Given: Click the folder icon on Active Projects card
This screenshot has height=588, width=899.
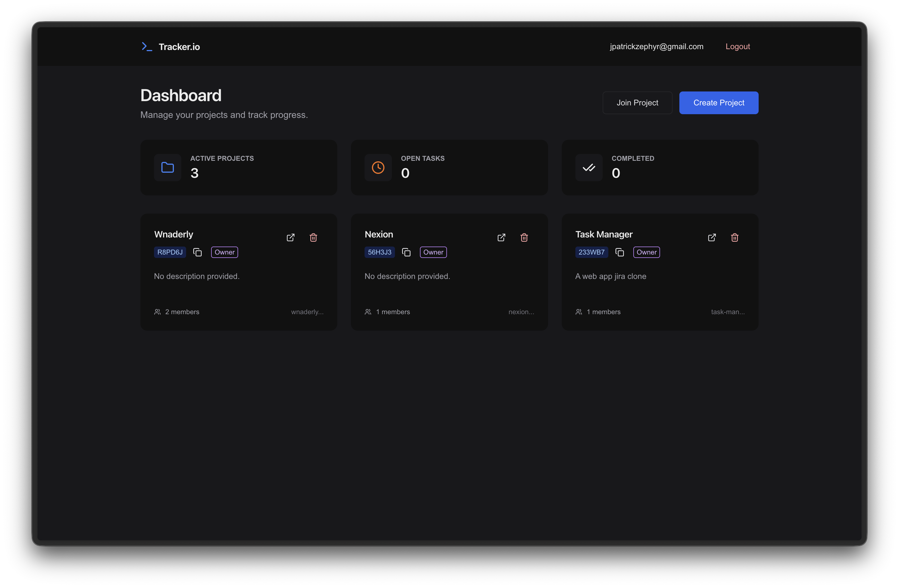Looking at the screenshot, I should tap(167, 167).
